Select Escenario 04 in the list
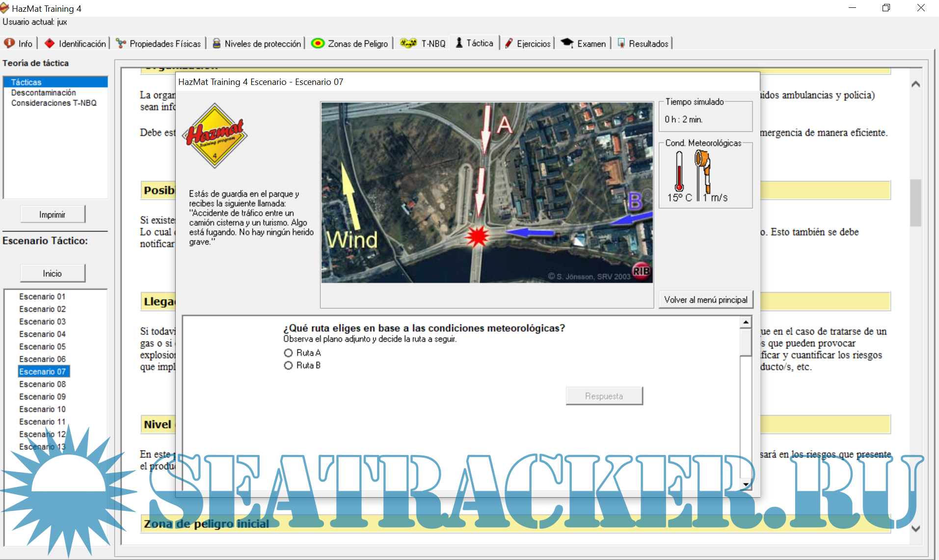 42,334
